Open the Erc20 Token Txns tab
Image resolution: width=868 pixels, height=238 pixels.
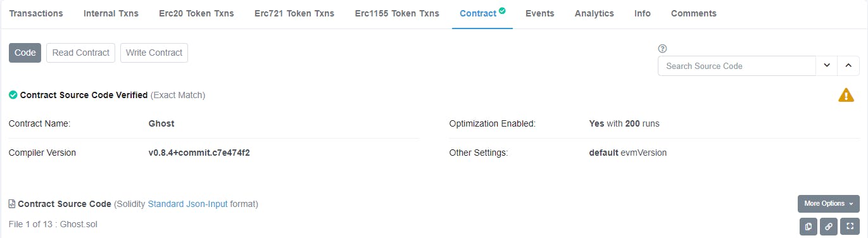tap(196, 13)
